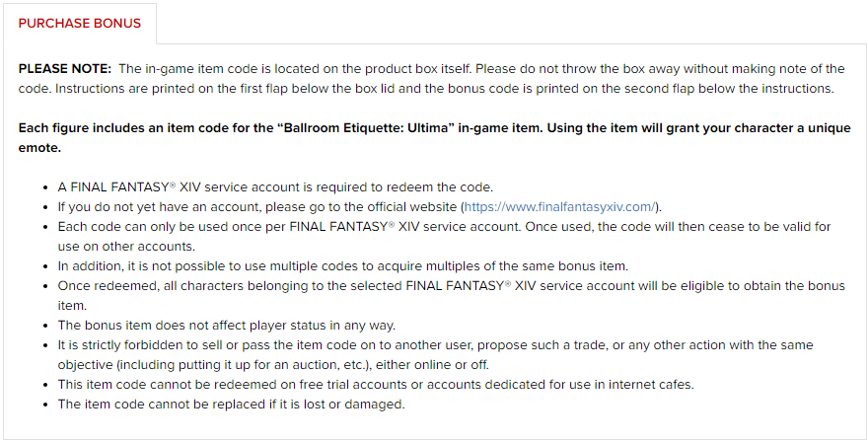The image size is (868, 443).
Task: Click the 'Each code can only be used once' bullet
Action: point(444,237)
